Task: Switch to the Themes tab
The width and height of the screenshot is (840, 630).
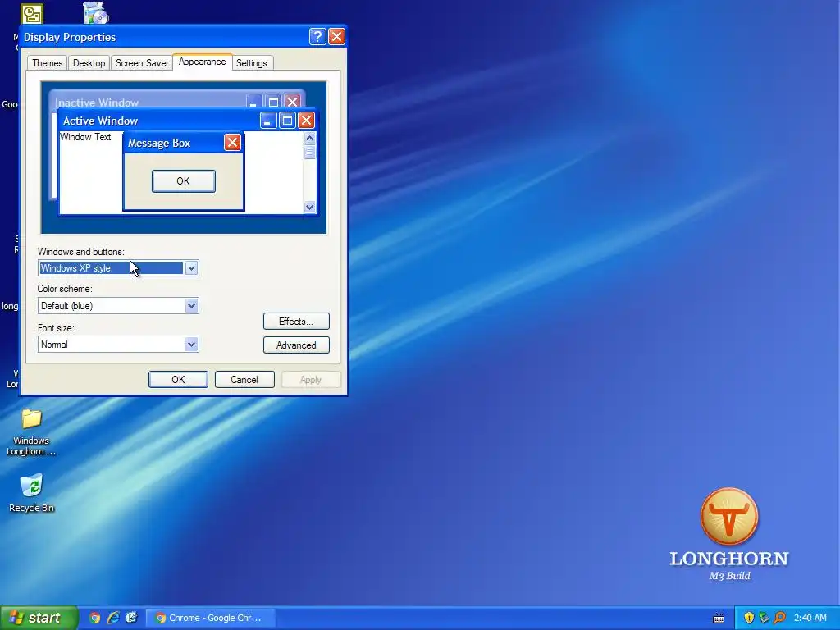Action: coord(47,63)
